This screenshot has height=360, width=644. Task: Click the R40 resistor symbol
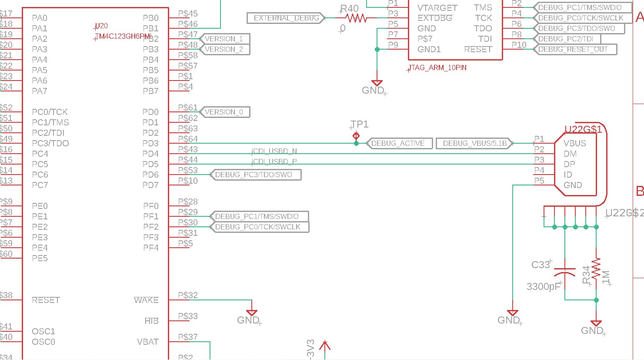(356, 18)
